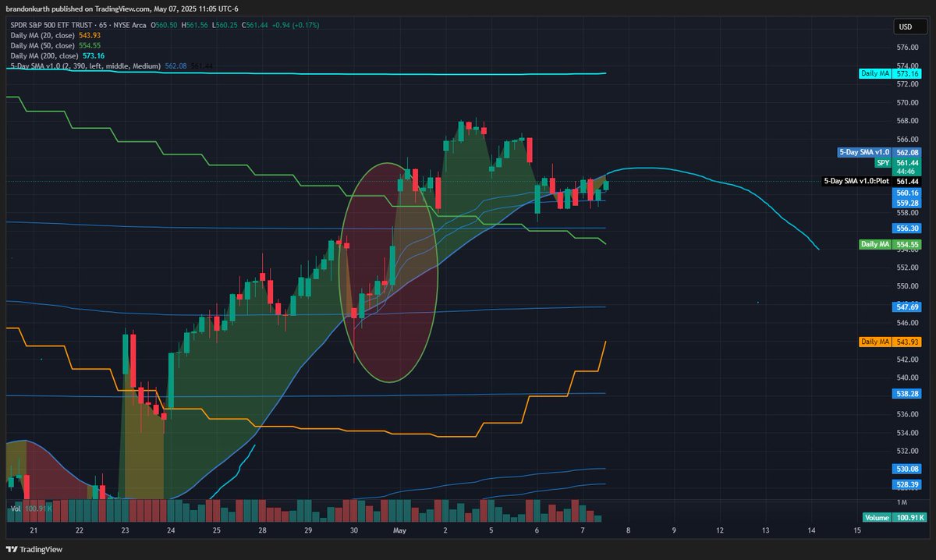Screen dimensions: 936x560
Task: Click the blue 528.39 price label
Action: tap(908, 484)
